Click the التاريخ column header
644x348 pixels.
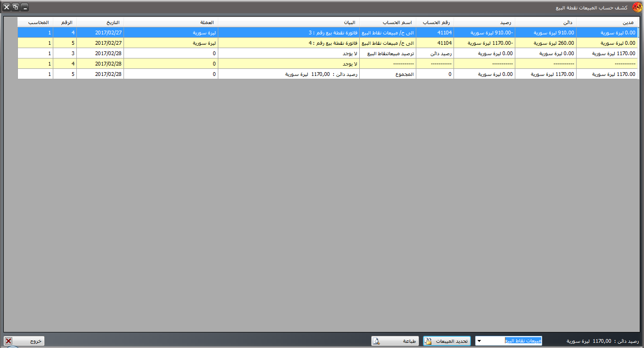click(100, 22)
